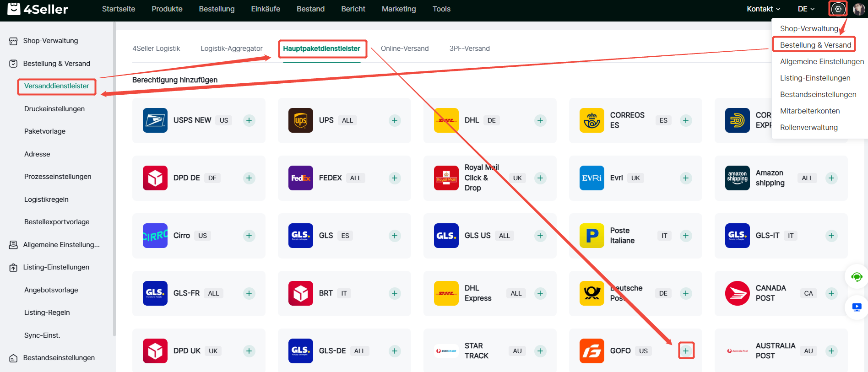Click the GOFO carrier logo
Image resolution: width=868 pixels, height=372 pixels.
pos(592,351)
